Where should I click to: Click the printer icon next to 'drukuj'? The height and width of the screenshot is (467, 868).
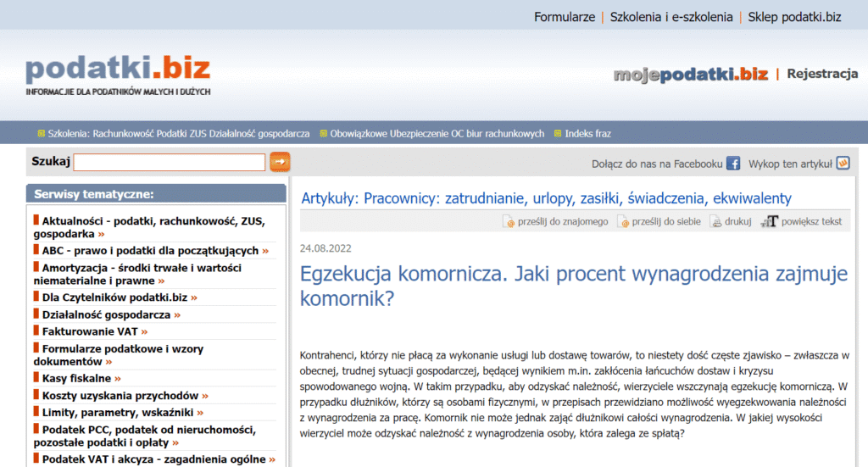point(716,222)
